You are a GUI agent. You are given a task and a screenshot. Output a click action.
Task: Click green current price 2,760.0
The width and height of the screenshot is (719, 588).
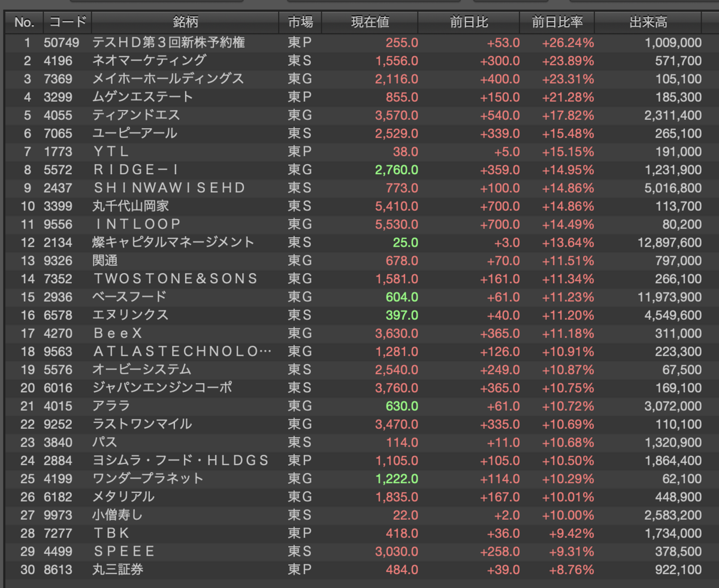(x=397, y=170)
